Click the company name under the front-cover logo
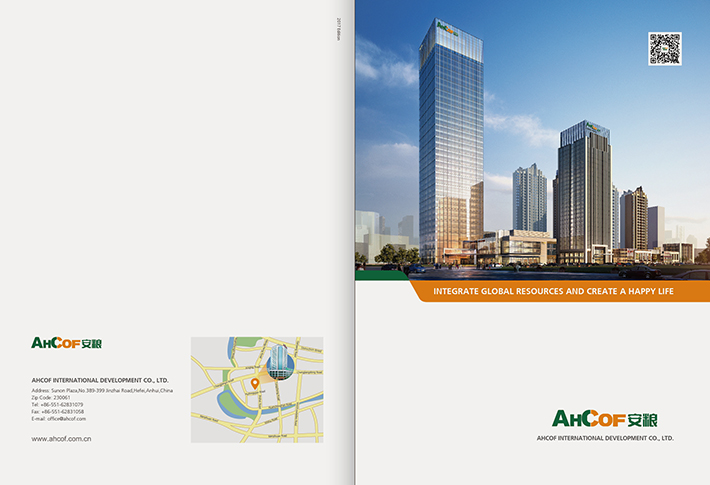This screenshot has width=710, height=485. click(605, 438)
